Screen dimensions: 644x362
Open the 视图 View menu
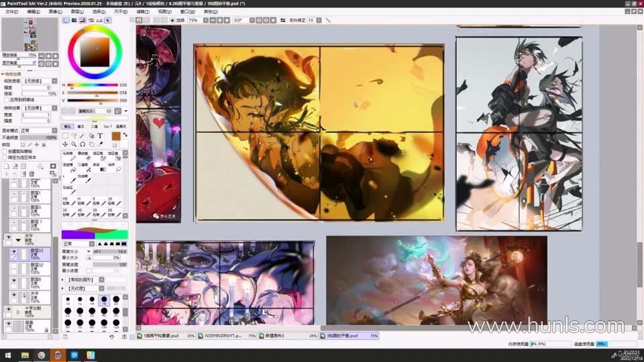165,12
